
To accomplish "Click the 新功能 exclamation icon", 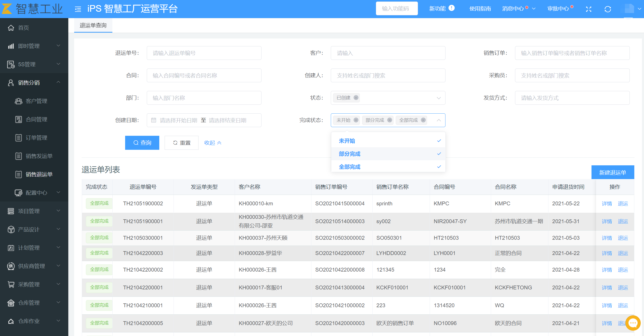I will point(452,8).
